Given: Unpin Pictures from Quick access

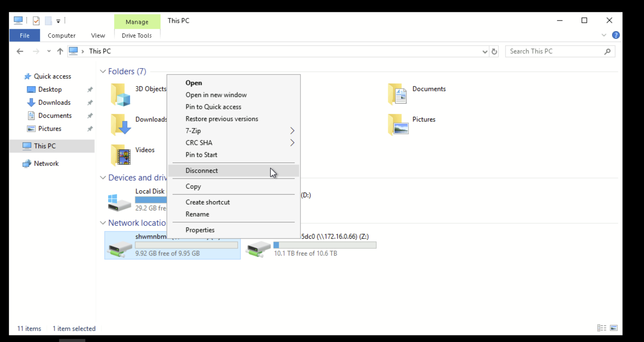Looking at the screenshot, I should 90,129.
